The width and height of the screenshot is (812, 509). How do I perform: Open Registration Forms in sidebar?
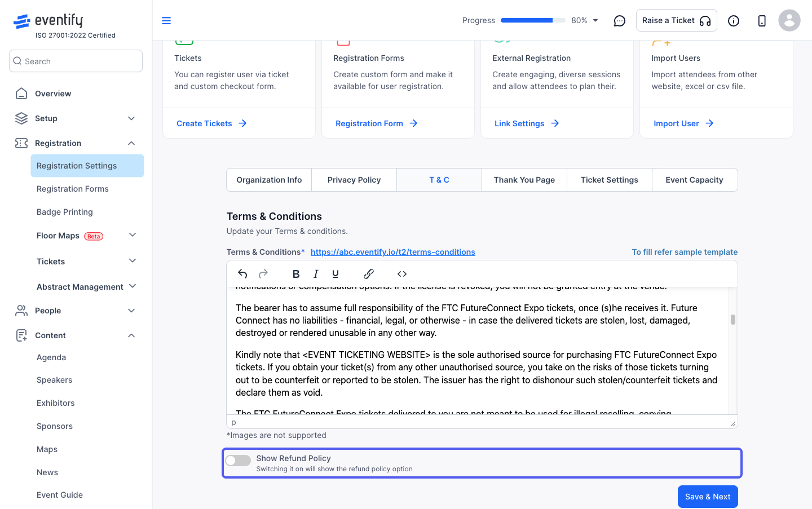coord(73,189)
